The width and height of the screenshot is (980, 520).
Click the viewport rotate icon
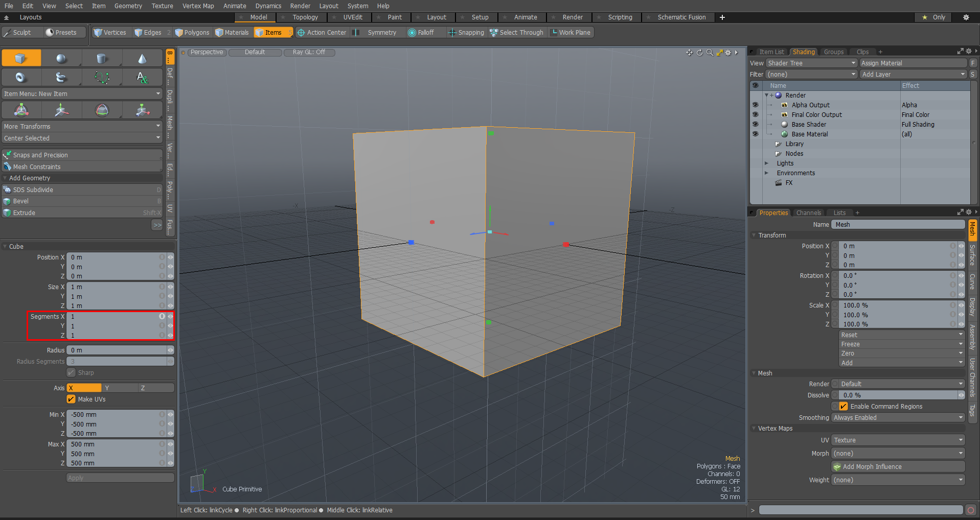[699, 52]
